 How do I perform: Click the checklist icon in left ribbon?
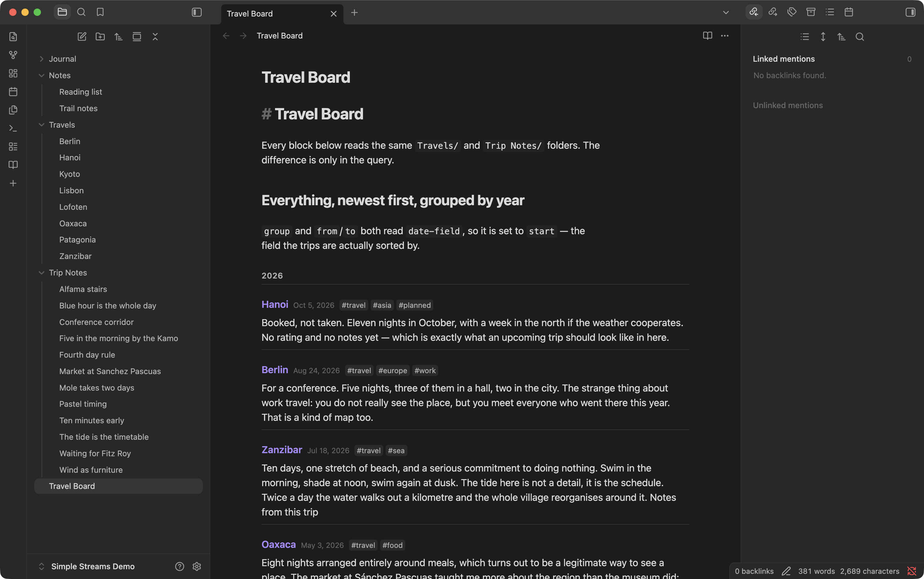pos(13,146)
